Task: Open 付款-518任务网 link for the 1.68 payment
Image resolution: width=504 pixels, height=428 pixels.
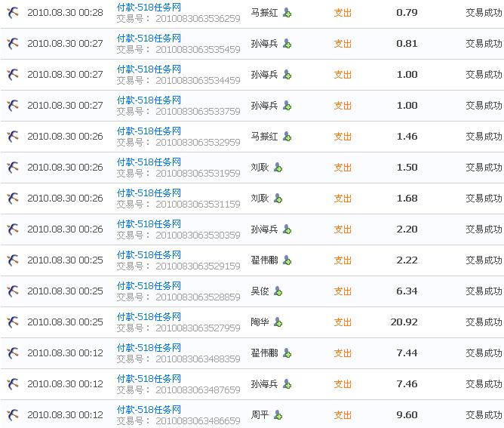Action: tap(149, 192)
